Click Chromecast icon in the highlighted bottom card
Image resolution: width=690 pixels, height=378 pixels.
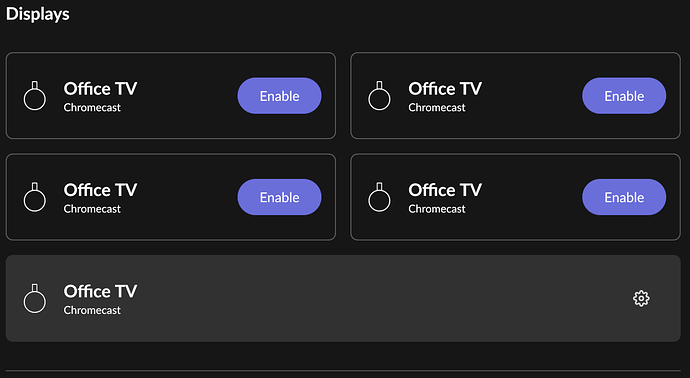(x=35, y=298)
